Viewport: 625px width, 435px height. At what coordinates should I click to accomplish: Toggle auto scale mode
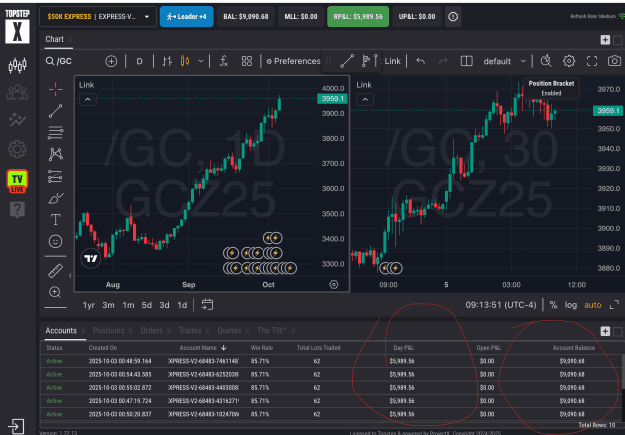coord(593,305)
